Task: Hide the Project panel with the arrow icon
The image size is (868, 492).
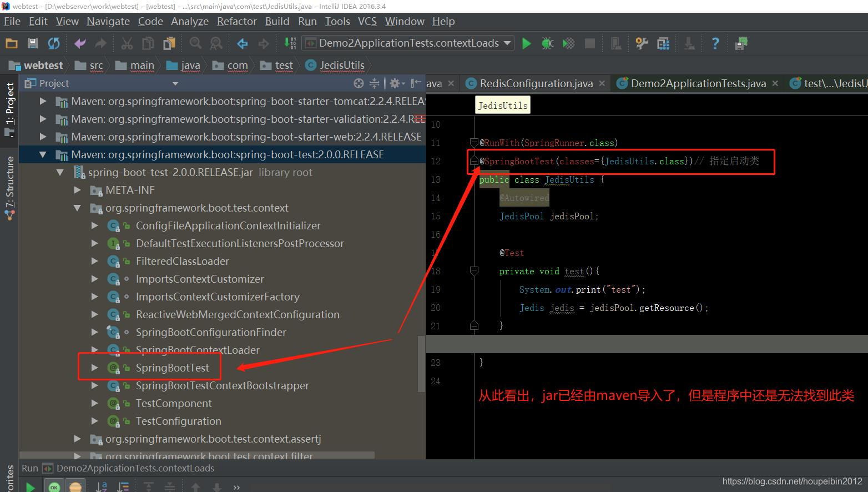Action: (416, 83)
